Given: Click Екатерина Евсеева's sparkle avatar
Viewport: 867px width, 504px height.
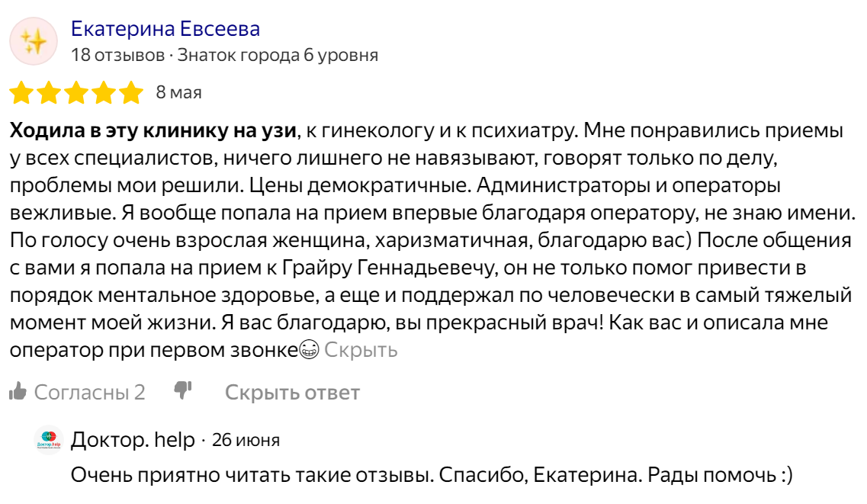Looking at the screenshot, I should (x=34, y=41).
